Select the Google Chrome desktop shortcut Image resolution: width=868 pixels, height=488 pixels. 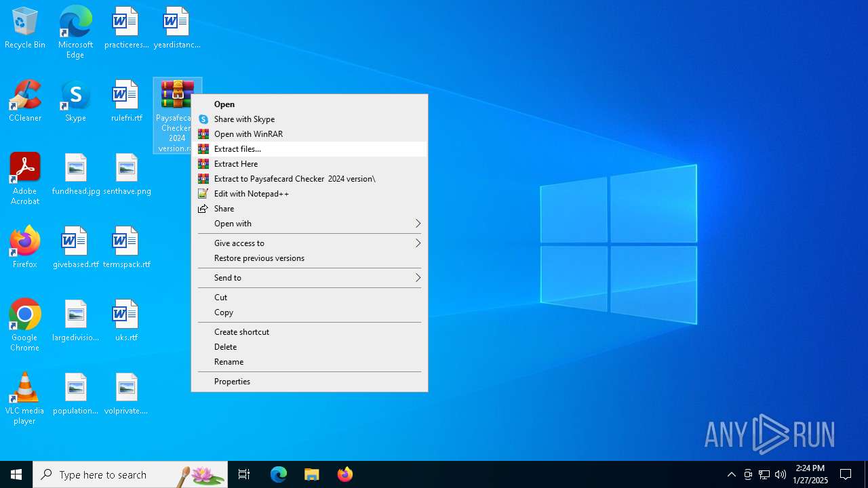[x=25, y=325]
